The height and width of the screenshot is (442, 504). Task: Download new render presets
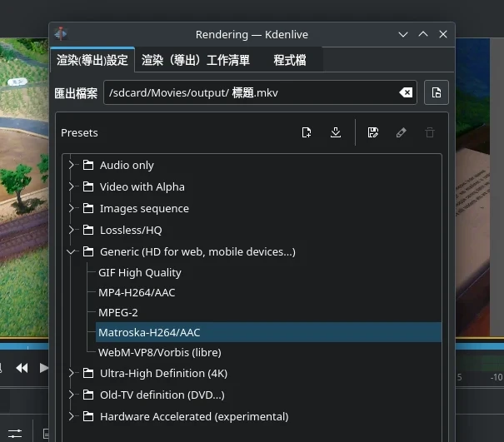coord(336,132)
